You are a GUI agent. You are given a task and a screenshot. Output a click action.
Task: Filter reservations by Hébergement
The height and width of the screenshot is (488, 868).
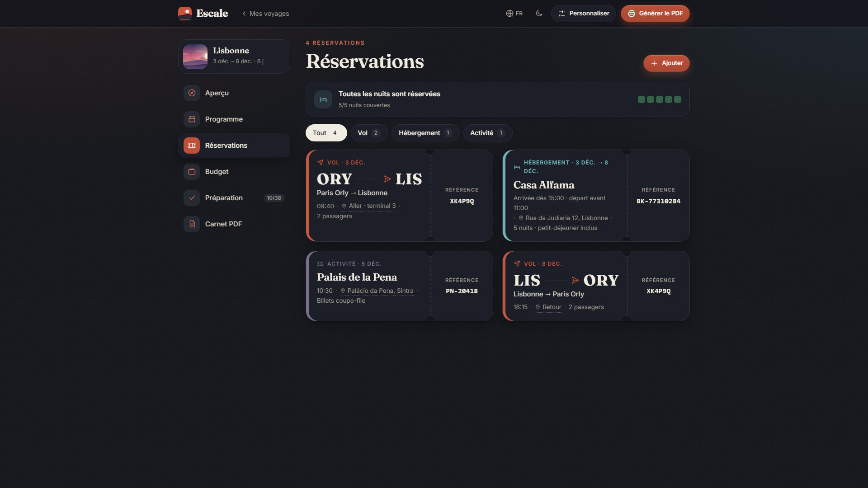click(425, 133)
